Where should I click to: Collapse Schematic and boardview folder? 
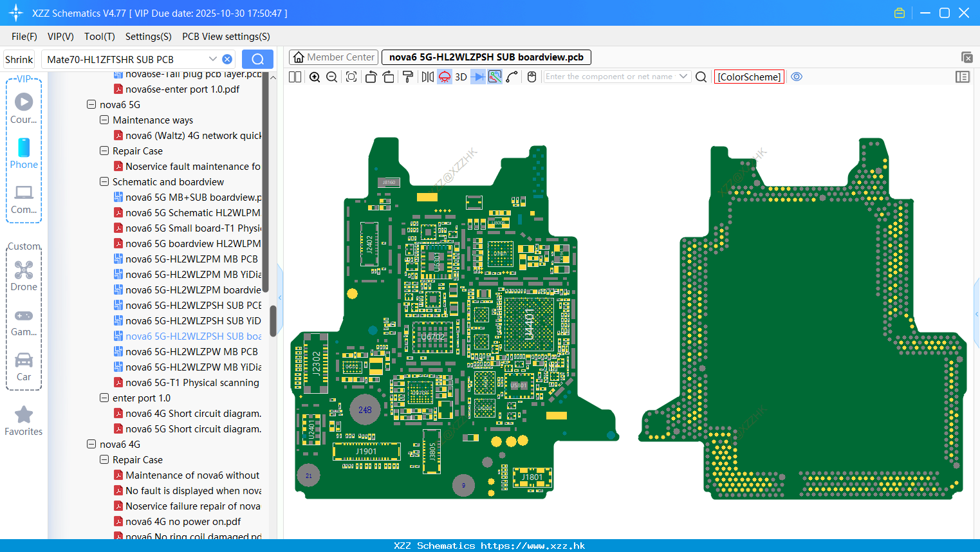(104, 181)
